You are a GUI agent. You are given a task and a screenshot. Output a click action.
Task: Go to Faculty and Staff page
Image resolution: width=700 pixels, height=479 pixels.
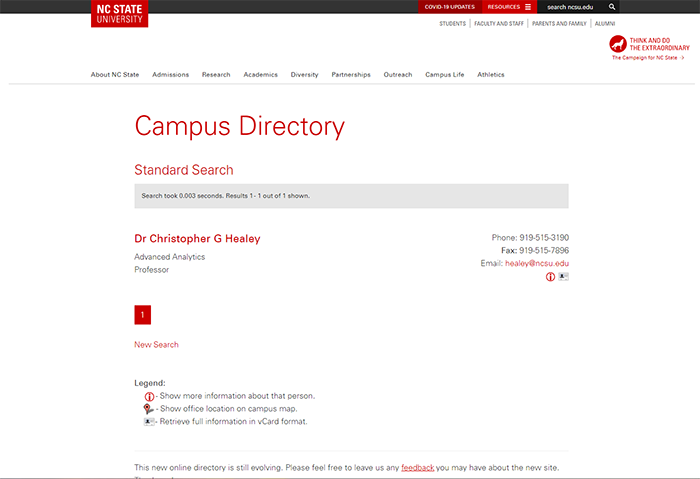[x=499, y=24]
